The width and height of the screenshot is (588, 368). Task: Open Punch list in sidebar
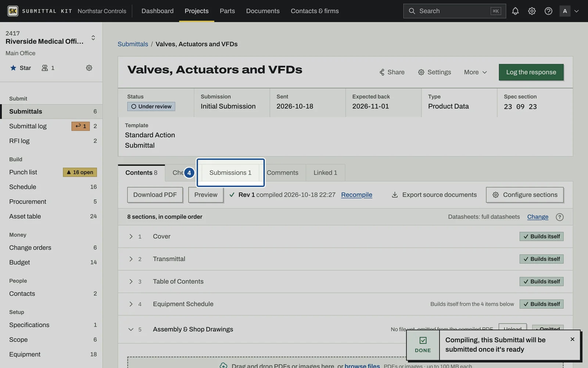[x=51, y=172]
